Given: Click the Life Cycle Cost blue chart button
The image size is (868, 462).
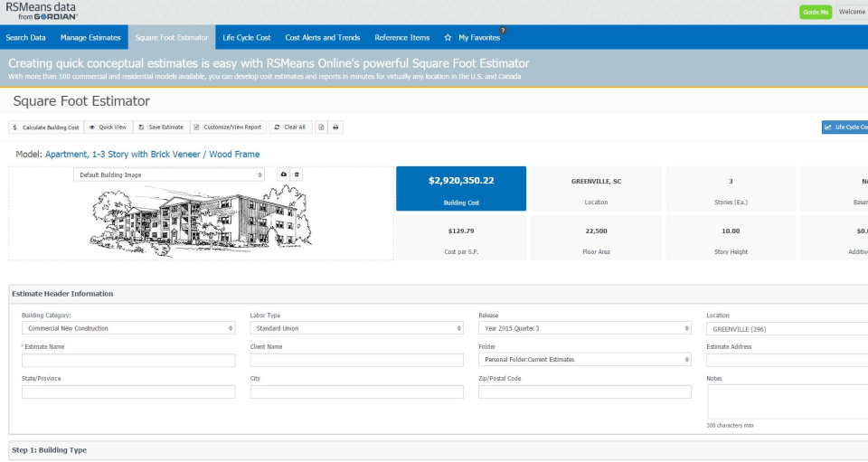Looking at the screenshot, I should coord(844,127).
